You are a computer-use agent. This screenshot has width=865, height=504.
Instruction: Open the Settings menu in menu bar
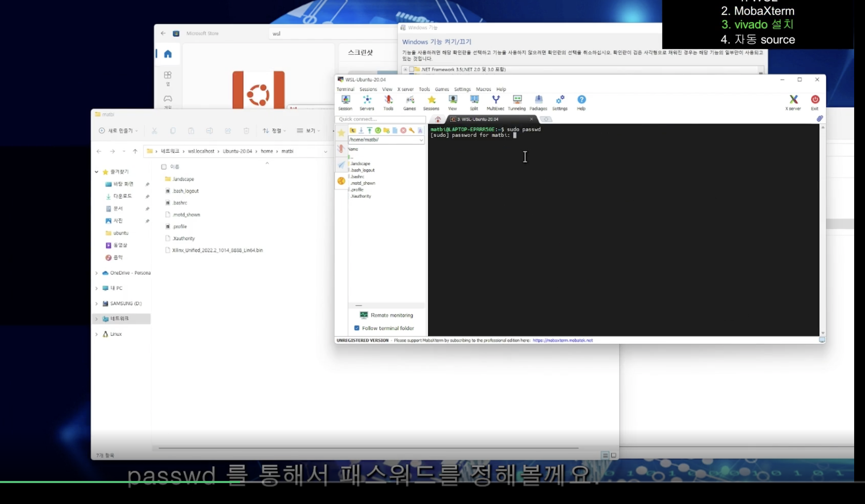click(x=462, y=89)
